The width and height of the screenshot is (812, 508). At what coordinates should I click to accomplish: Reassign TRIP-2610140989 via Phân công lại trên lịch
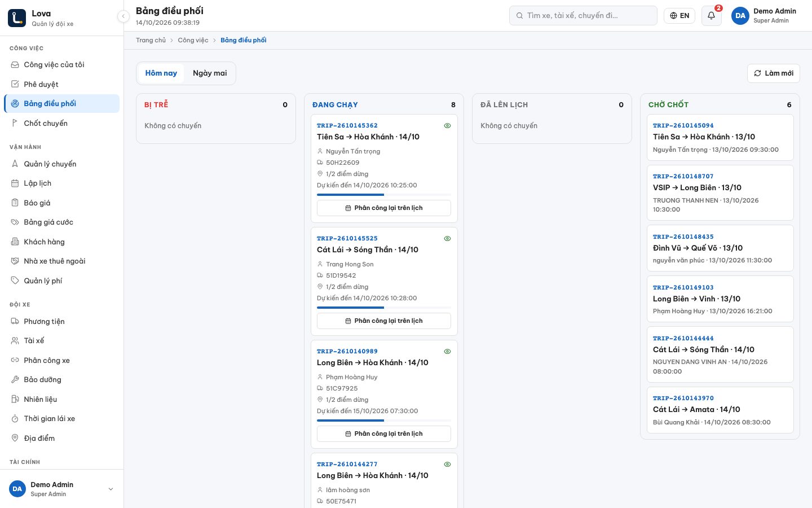click(384, 433)
